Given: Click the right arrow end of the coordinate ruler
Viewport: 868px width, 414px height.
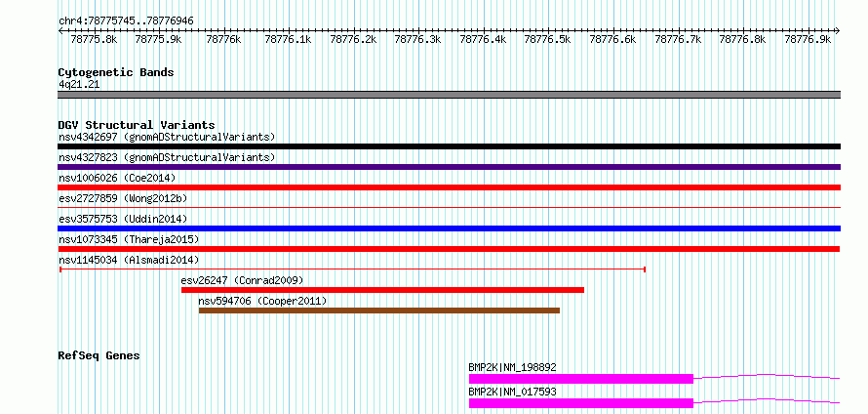Looking at the screenshot, I should pos(838,30).
